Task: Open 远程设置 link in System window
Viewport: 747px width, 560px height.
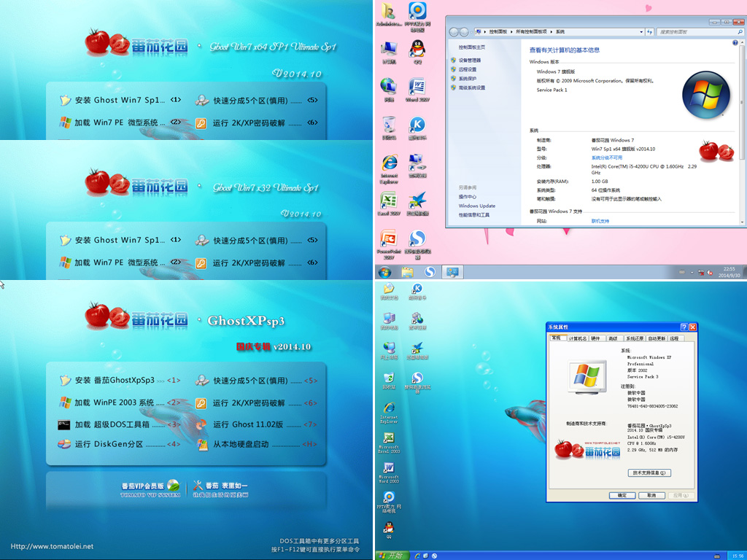Action: (x=468, y=69)
